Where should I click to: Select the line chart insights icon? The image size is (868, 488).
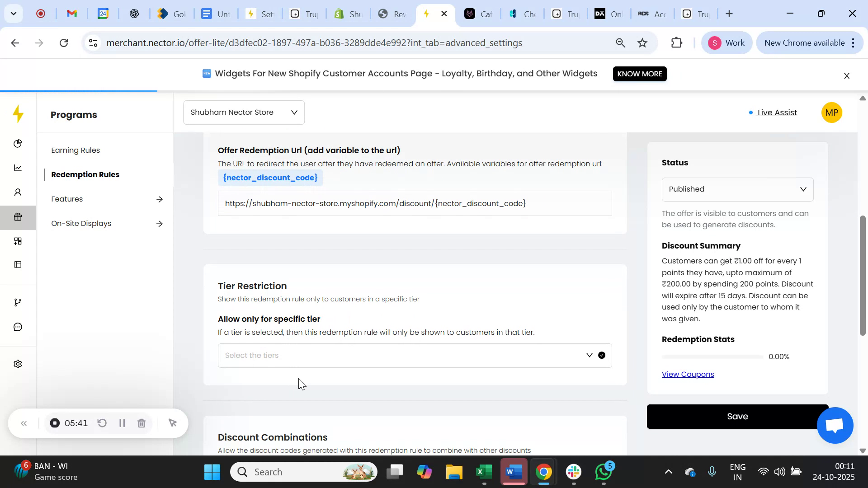(x=18, y=168)
